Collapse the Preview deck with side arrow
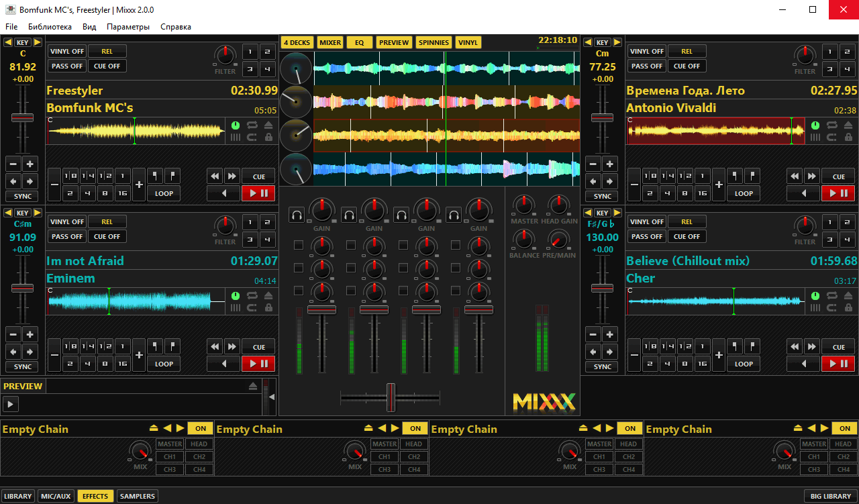This screenshot has width=859, height=504. (272, 397)
